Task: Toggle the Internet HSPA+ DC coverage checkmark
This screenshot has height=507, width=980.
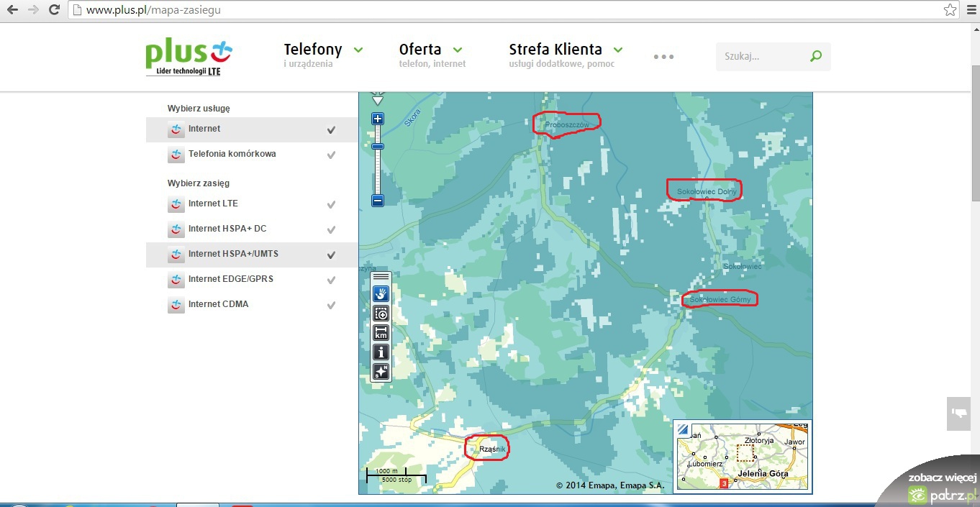Action: [331, 229]
